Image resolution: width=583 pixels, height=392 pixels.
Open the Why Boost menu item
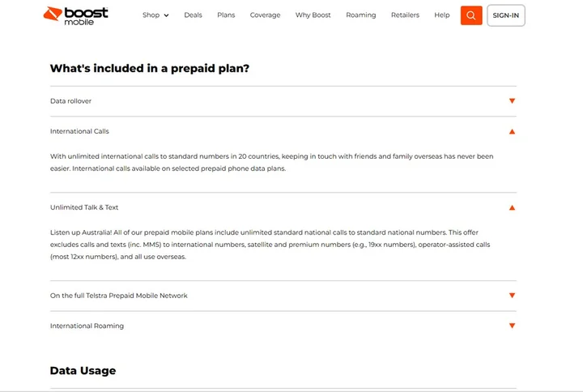(313, 15)
